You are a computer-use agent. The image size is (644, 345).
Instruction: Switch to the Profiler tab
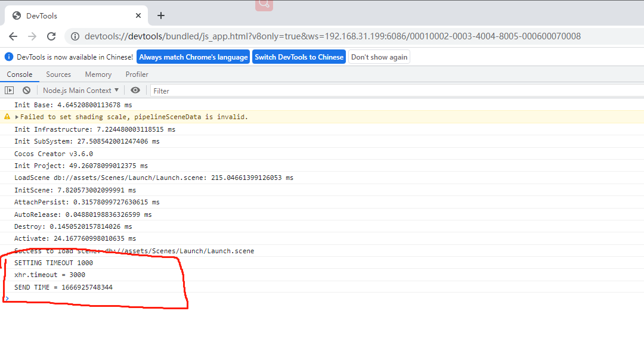(137, 74)
